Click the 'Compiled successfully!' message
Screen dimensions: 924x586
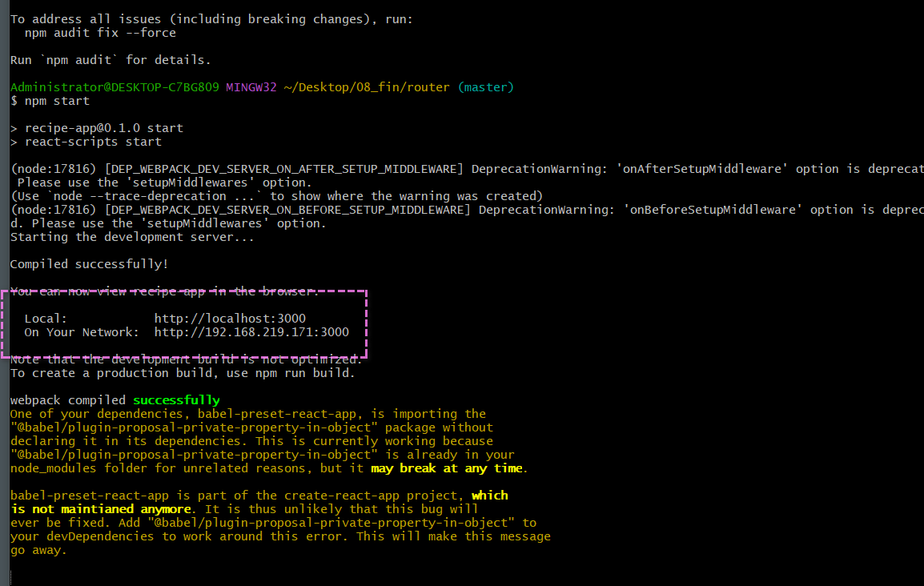tap(89, 264)
